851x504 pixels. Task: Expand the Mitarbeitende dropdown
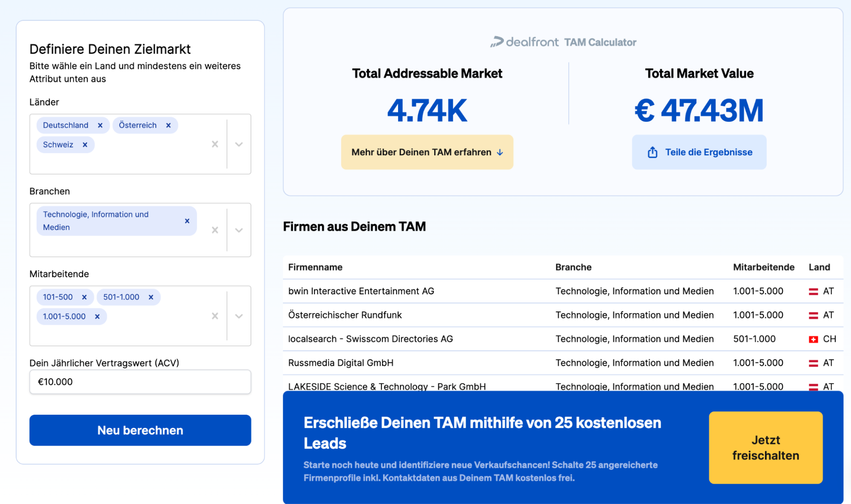239,316
